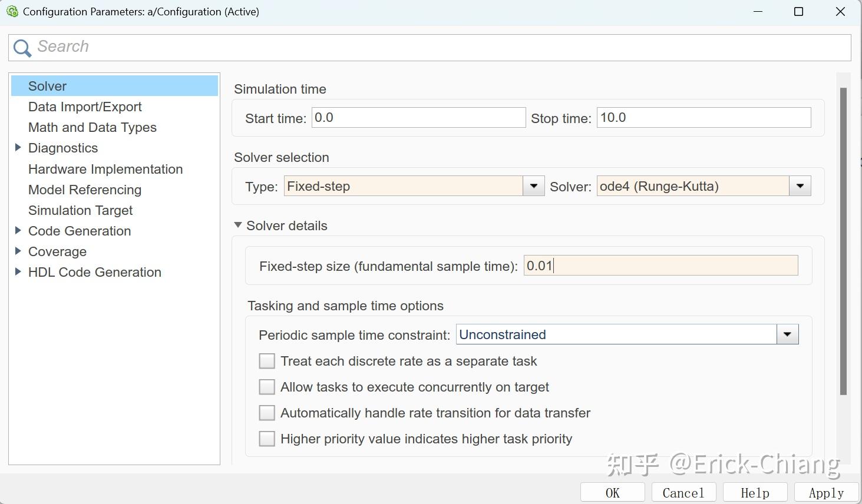Image resolution: width=862 pixels, height=504 pixels.
Task: Select HDL Code Generation in the tree
Action: tap(95, 272)
